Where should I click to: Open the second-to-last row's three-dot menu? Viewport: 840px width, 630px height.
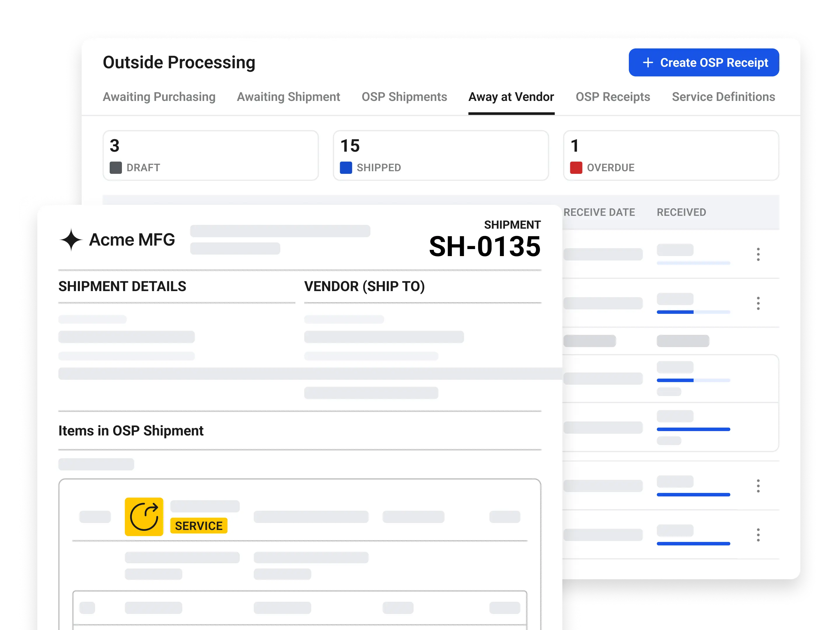point(758,486)
